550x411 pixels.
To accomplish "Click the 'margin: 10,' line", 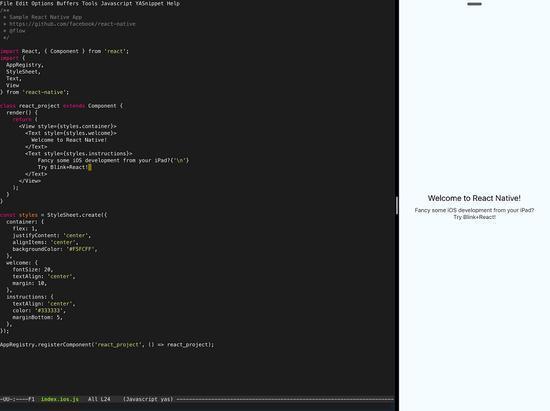I will (x=29, y=283).
